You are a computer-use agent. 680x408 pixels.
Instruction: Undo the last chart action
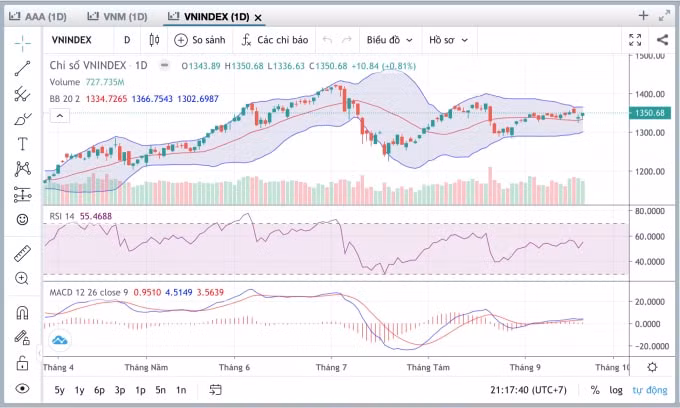[327, 40]
